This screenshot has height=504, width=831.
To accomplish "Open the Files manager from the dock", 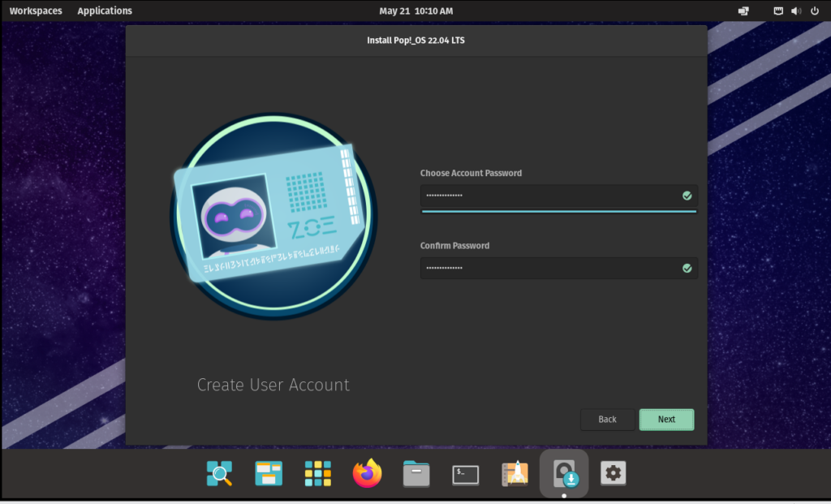I will click(x=416, y=473).
